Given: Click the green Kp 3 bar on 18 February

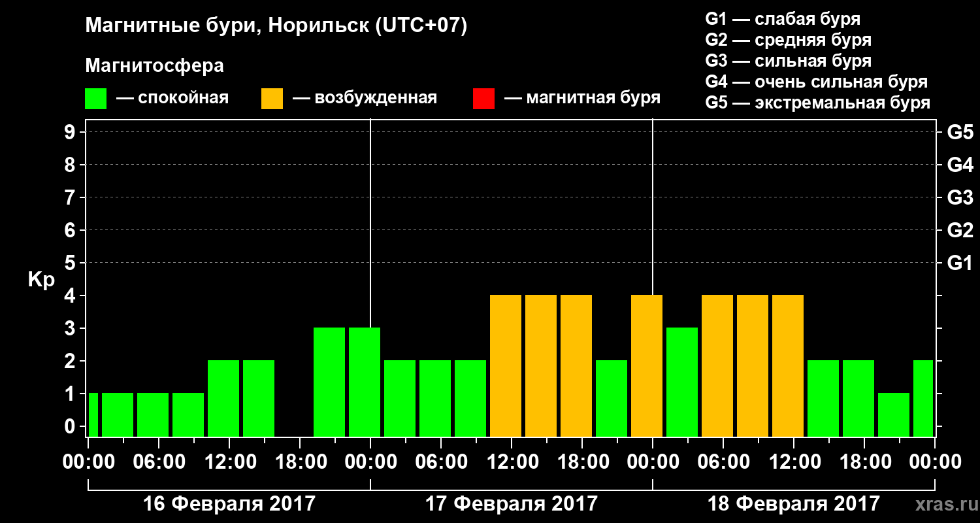Looking at the screenshot, I should tap(682, 382).
